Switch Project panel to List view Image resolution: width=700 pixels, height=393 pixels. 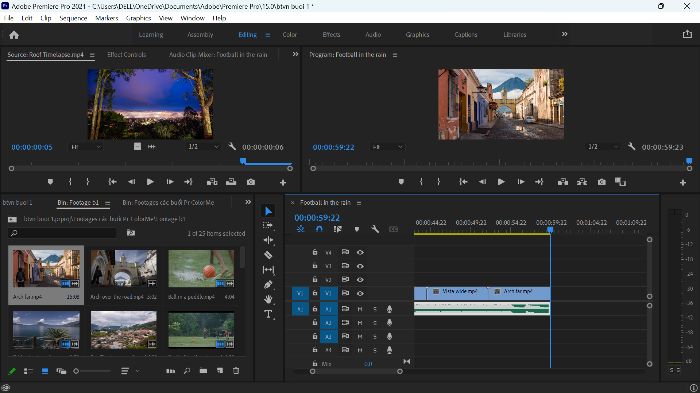tap(28, 371)
